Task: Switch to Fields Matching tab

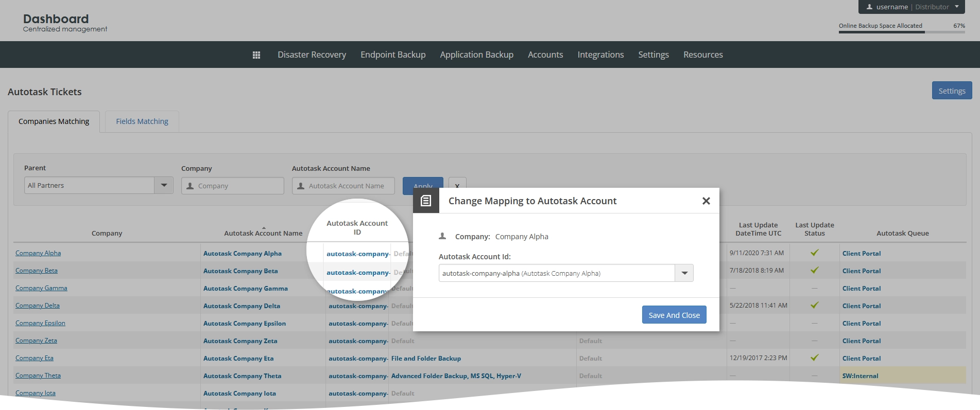Action: click(142, 121)
